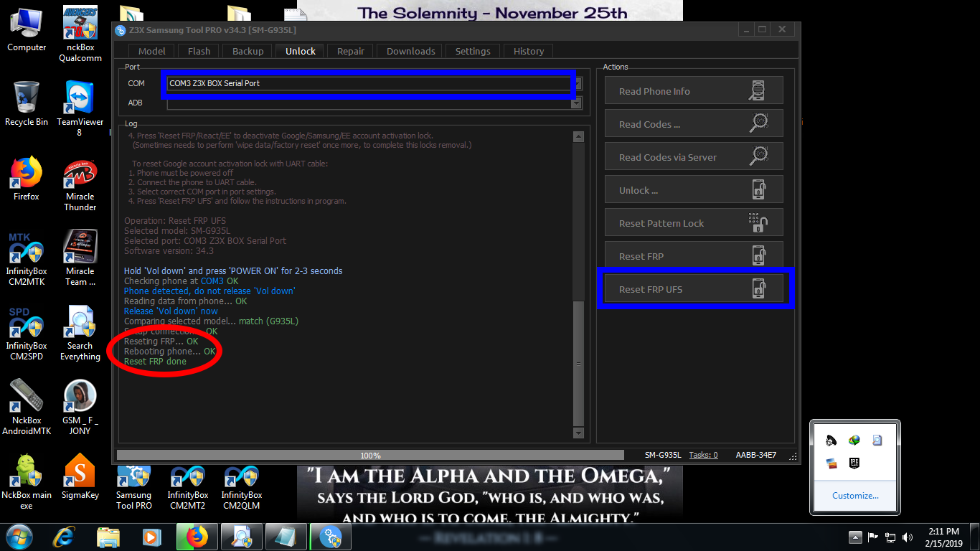Open the taskbar clock showing 2:11 PM
980x551 pixels.
click(943, 537)
